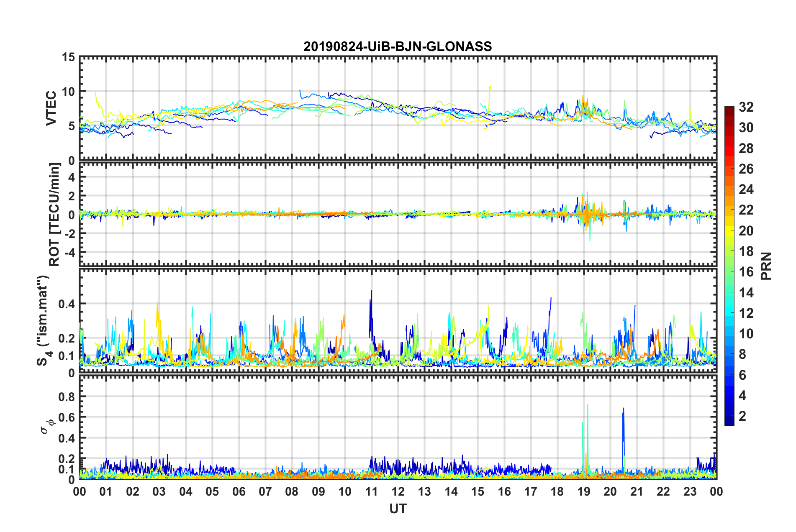
Task: Select hour tick "23" on the UT axis
Action: point(690,491)
